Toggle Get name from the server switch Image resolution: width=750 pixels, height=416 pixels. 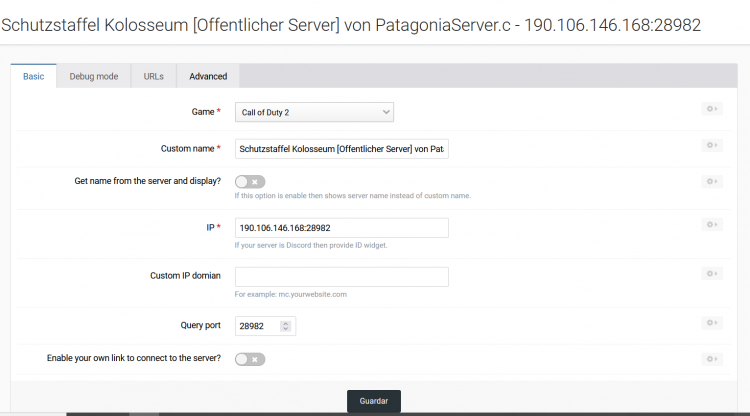coord(250,182)
